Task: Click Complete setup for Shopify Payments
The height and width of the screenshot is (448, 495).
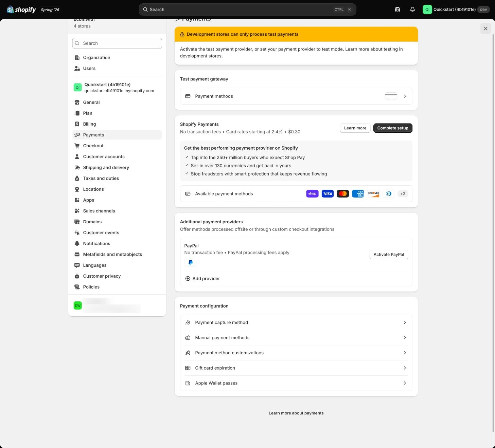Action: pyautogui.click(x=393, y=128)
